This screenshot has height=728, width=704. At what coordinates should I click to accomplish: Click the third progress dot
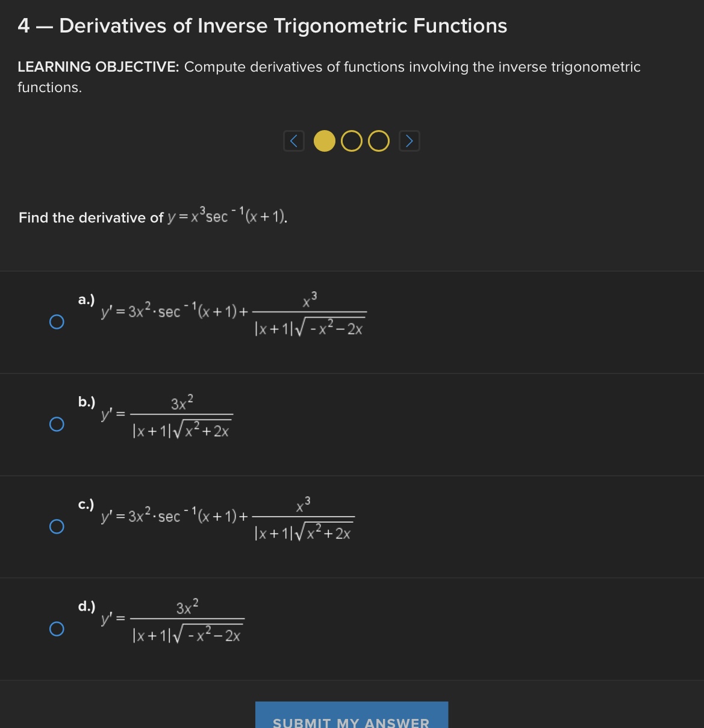[378, 140]
